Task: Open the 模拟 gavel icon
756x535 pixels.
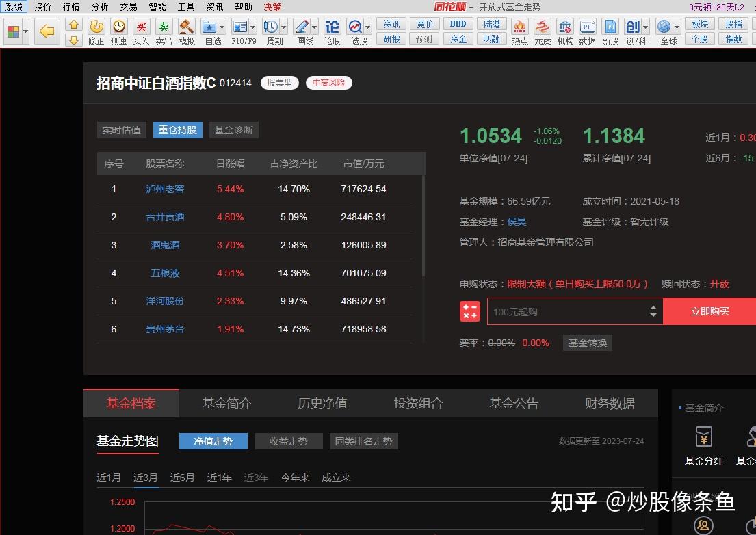Action: (x=187, y=27)
